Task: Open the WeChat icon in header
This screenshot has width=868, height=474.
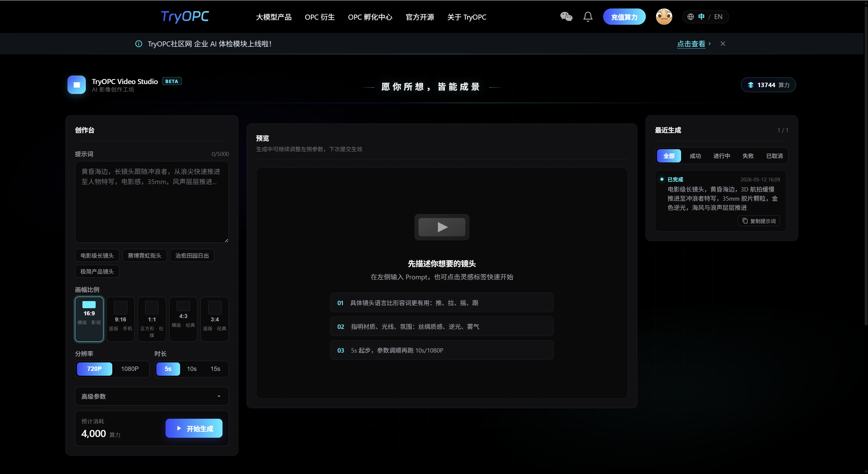Action: pos(566,17)
